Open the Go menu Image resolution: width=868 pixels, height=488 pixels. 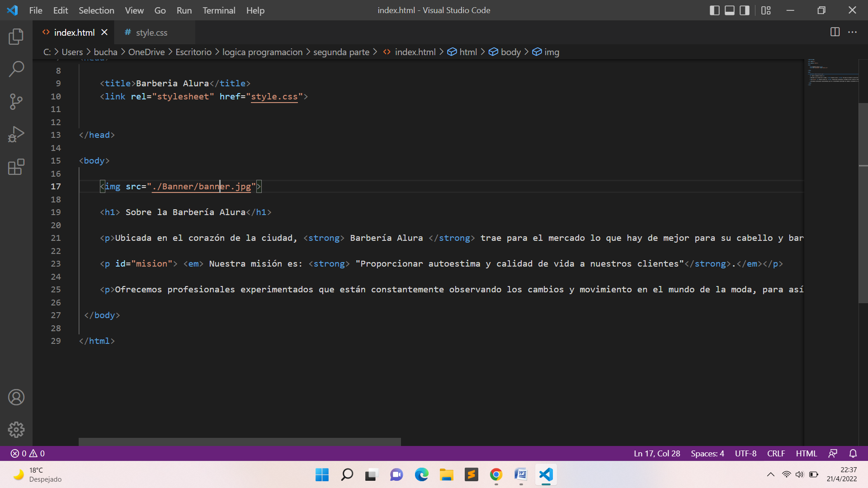click(160, 10)
